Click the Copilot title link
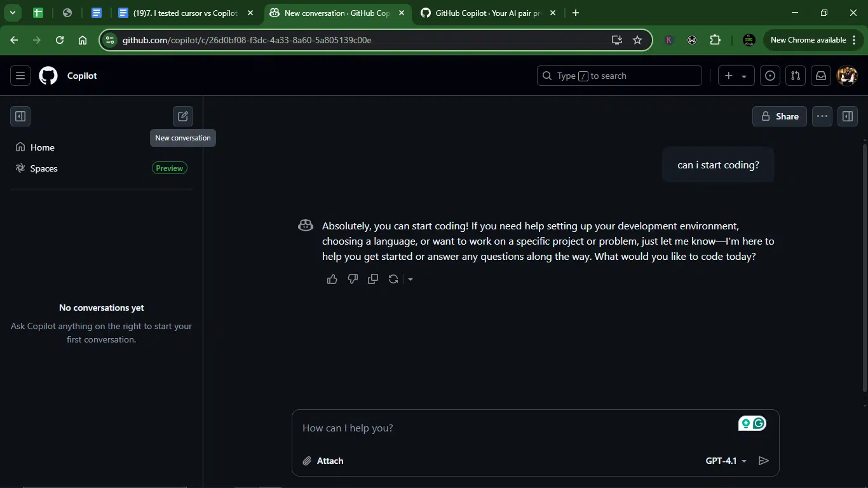The image size is (868, 488). pyautogui.click(x=82, y=76)
